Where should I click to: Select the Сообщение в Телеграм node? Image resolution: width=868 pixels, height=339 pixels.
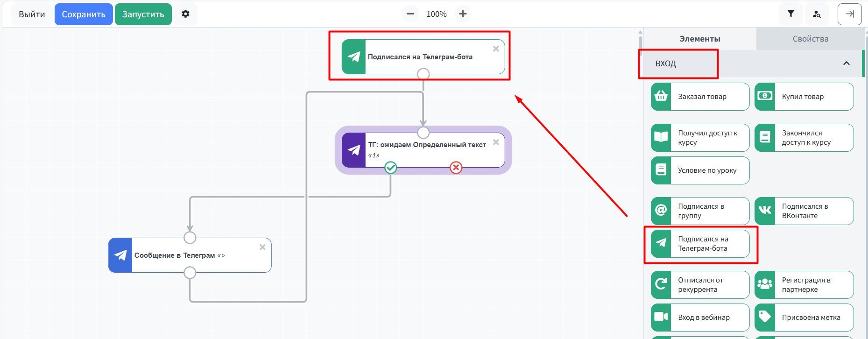tap(190, 255)
